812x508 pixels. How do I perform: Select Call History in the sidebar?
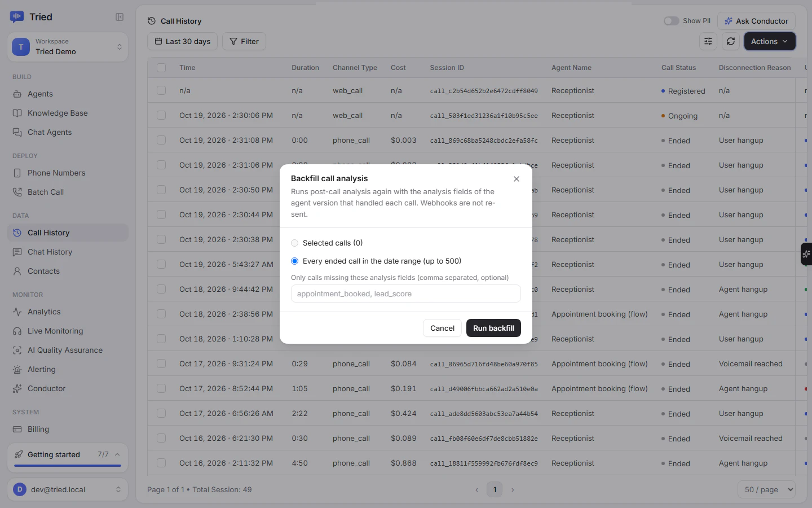68,233
